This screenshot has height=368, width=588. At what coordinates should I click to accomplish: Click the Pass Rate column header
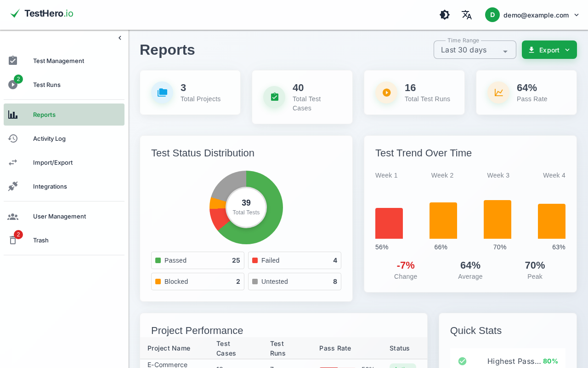tap(335, 348)
